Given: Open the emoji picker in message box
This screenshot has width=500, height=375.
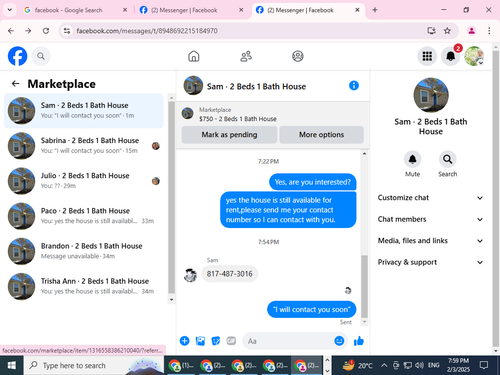Looking at the screenshot, I should point(339,341).
